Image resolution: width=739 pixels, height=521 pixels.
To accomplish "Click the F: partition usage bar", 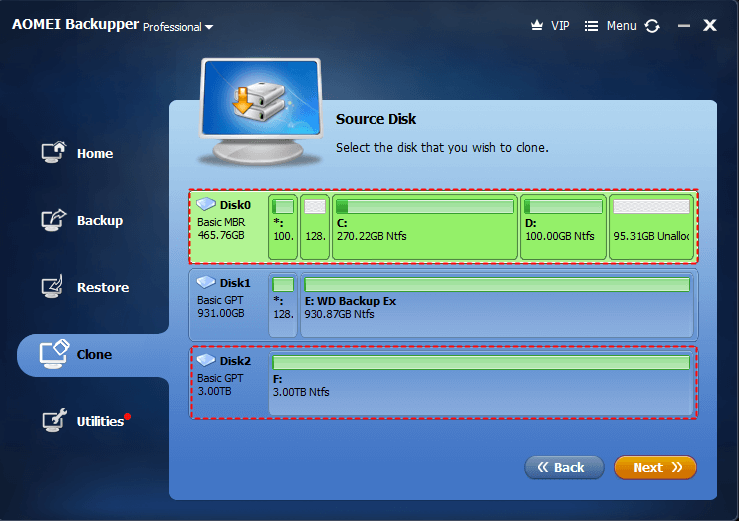I will 481,363.
